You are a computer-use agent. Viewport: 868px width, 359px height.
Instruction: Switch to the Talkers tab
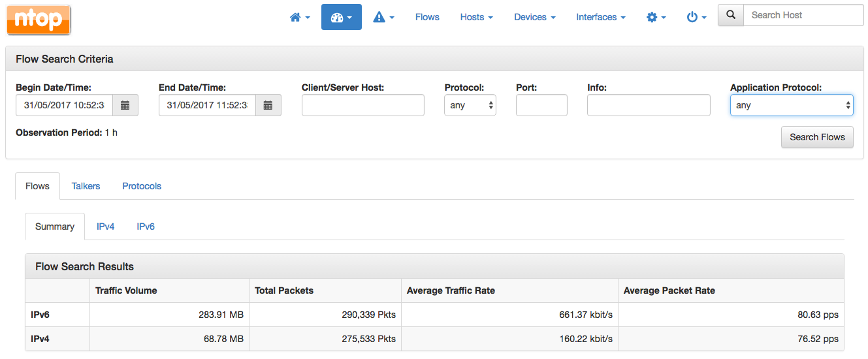(x=86, y=186)
